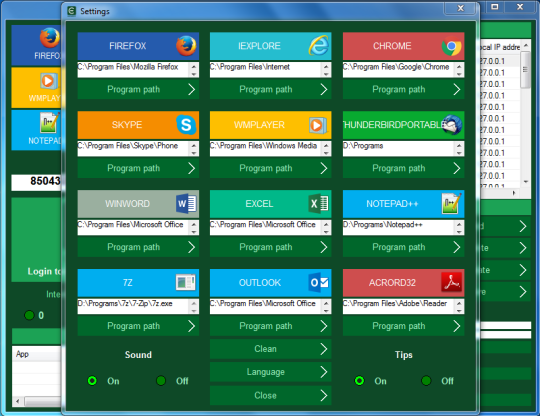Open Program path for 7Z

pyautogui.click(x=138, y=326)
